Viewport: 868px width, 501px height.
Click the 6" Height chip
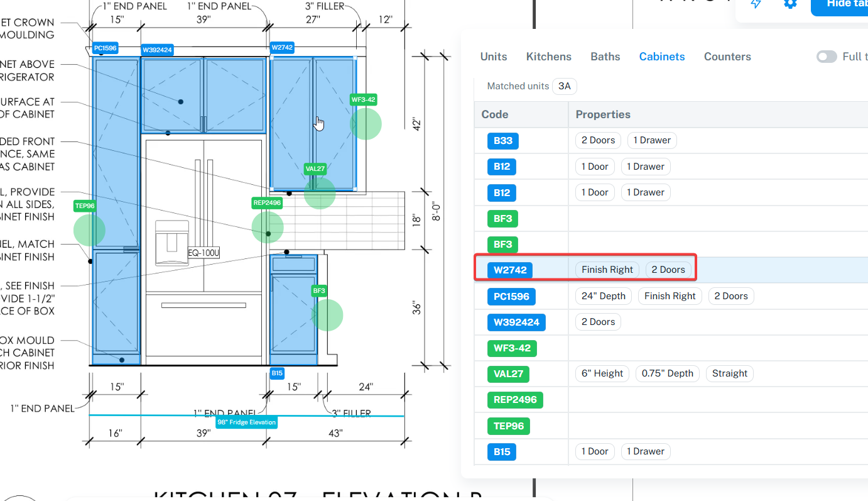coord(602,373)
